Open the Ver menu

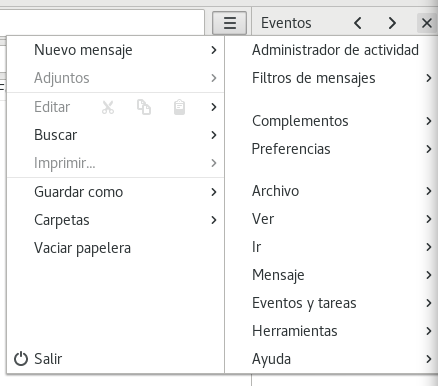[331, 219]
